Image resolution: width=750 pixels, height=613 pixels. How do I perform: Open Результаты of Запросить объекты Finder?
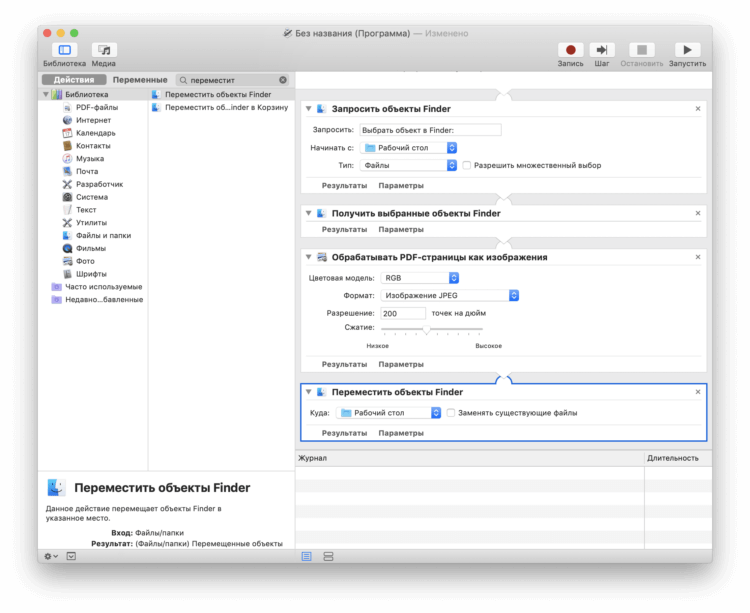344,186
